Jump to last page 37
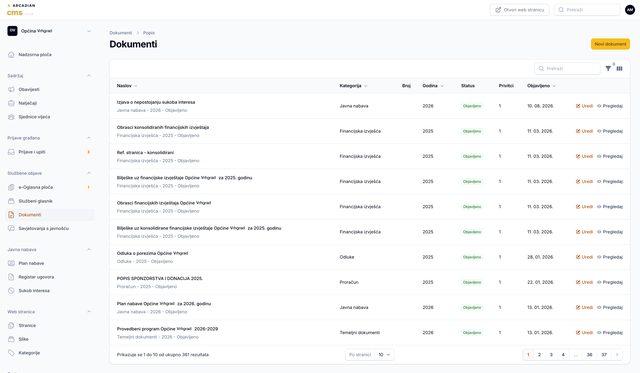The image size is (640, 373). tap(604, 355)
